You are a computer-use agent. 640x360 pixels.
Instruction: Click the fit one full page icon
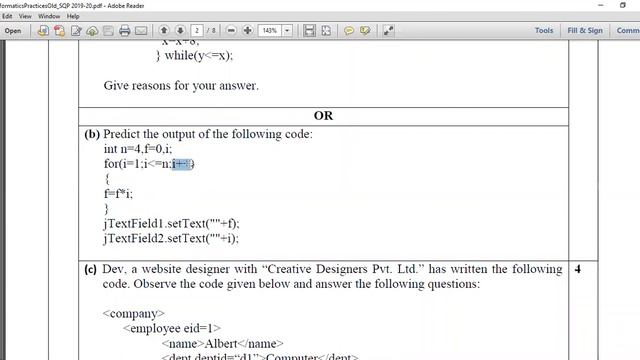pos(326,31)
